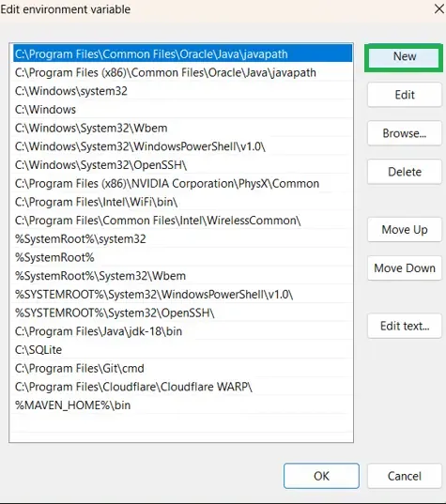Cancel the environment variable dialog
The image size is (446, 504).
tap(405, 476)
